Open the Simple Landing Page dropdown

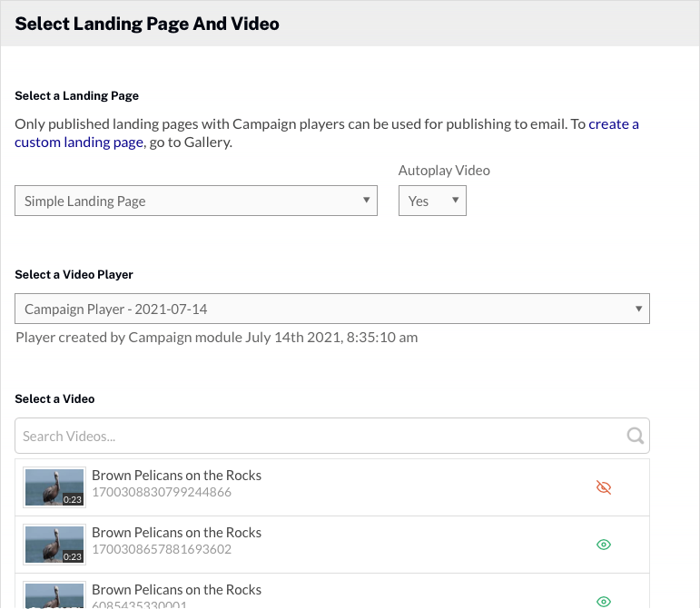195,201
